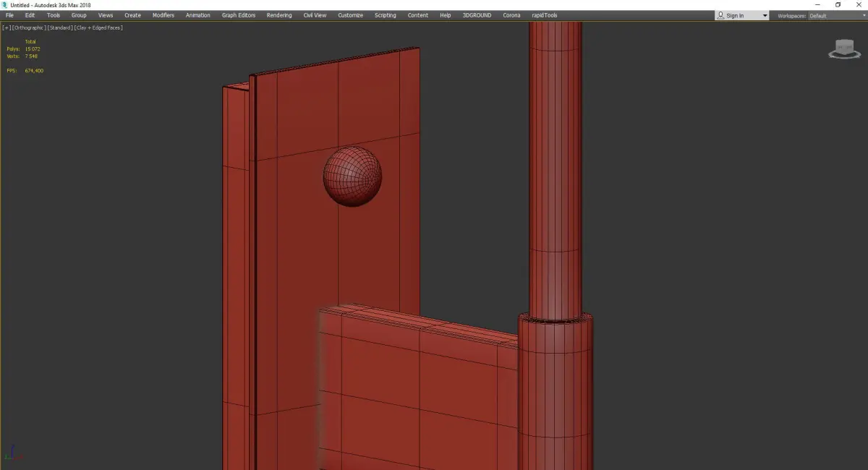
Task: Open the File menu
Action: (9, 15)
